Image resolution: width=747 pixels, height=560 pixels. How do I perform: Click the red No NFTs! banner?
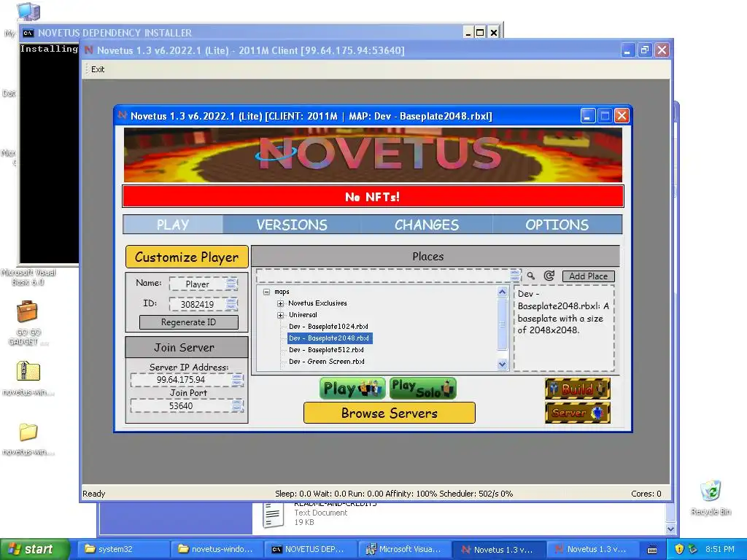click(x=373, y=197)
